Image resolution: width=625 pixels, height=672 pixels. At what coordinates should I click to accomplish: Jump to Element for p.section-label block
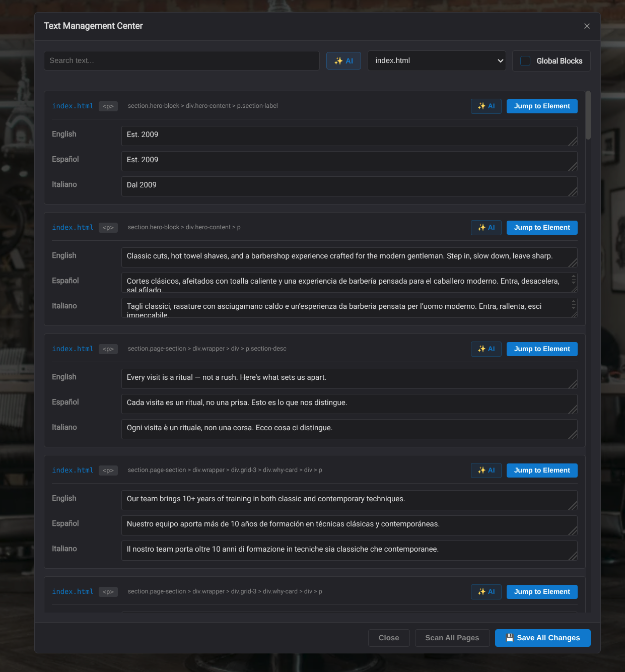click(x=542, y=106)
